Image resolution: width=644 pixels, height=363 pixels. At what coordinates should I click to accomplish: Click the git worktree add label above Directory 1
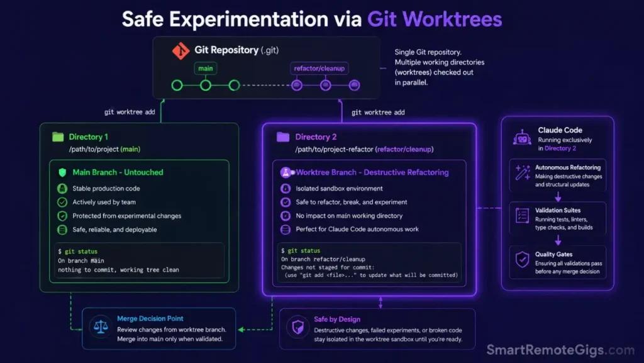coord(130,112)
